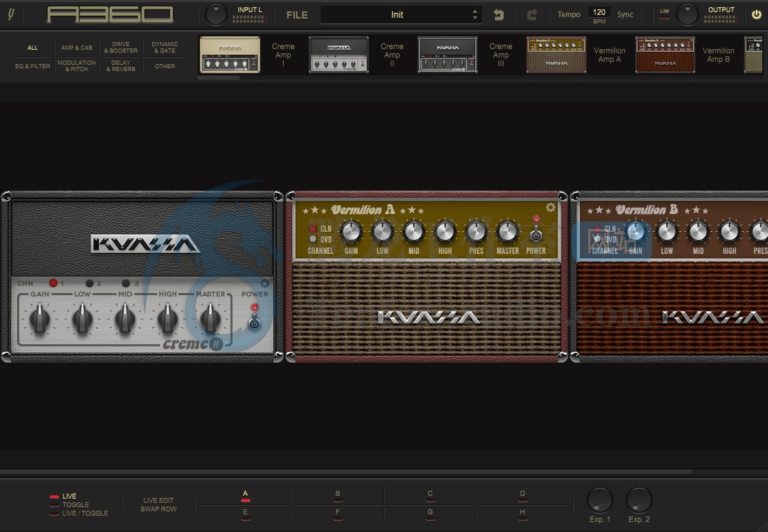768x532 pixels.
Task: Select the EQ & FILTER category
Action: [x=32, y=66]
